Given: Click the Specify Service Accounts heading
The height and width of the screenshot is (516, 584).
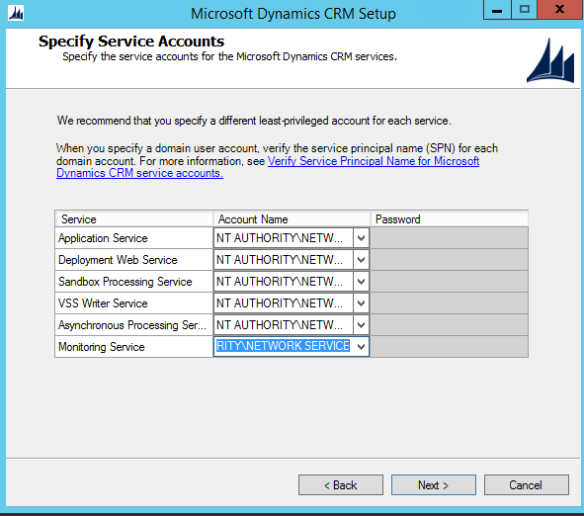Looking at the screenshot, I should pyautogui.click(x=131, y=41).
